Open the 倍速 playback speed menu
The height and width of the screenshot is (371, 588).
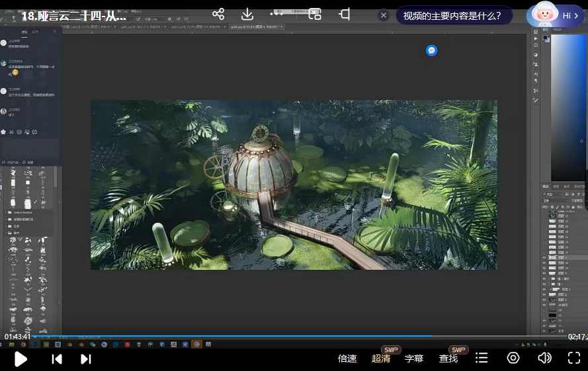(347, 358)
